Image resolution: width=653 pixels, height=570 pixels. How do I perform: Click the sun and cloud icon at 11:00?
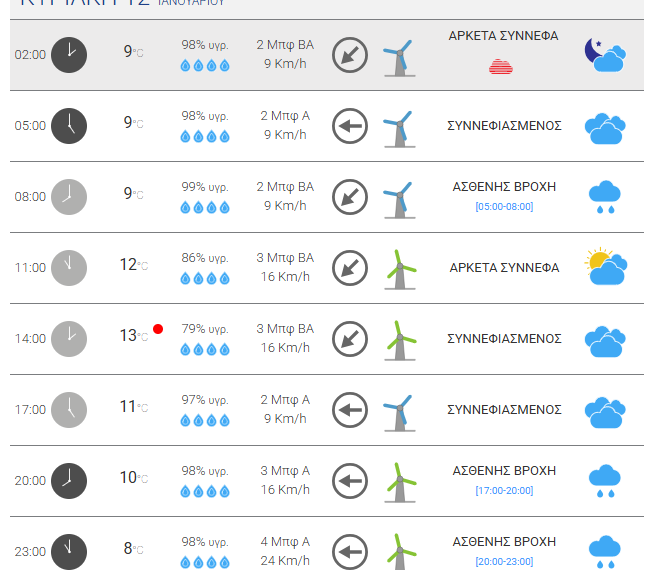tap(605, 267)
